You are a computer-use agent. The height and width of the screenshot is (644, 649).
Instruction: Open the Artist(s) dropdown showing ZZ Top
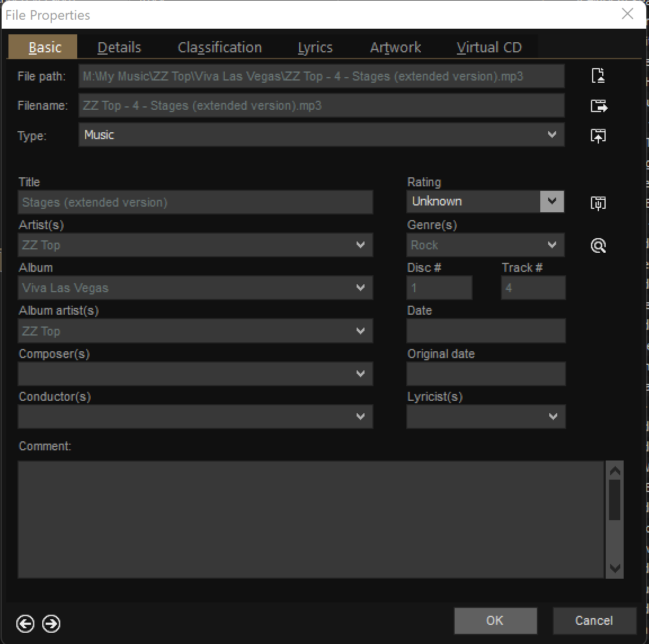(361, 245)
